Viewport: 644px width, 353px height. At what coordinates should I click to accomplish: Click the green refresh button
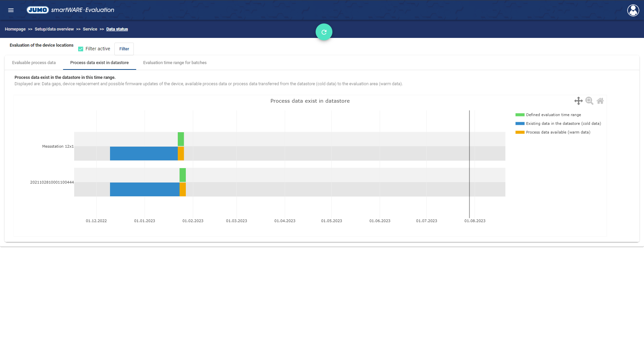(x=324, y=32)
